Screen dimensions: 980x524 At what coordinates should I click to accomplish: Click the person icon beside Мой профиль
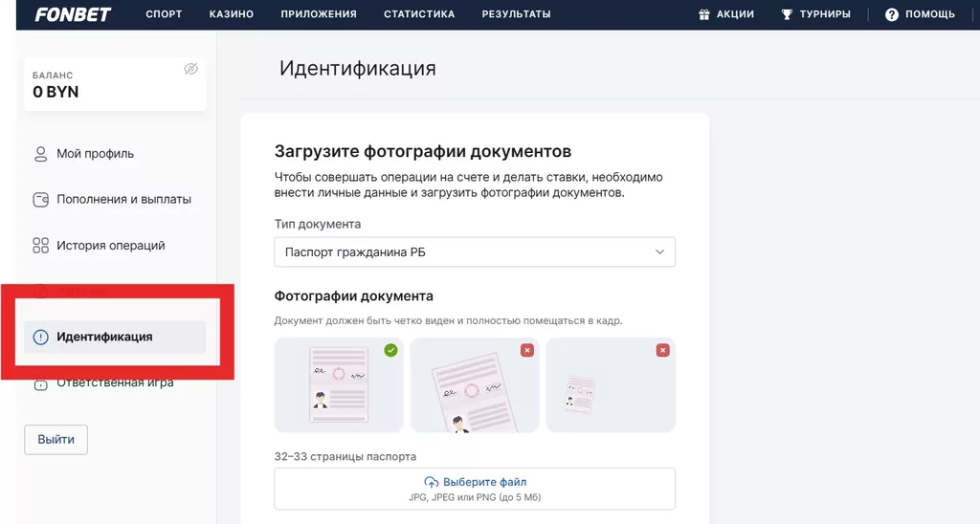[x=40, y=154]
